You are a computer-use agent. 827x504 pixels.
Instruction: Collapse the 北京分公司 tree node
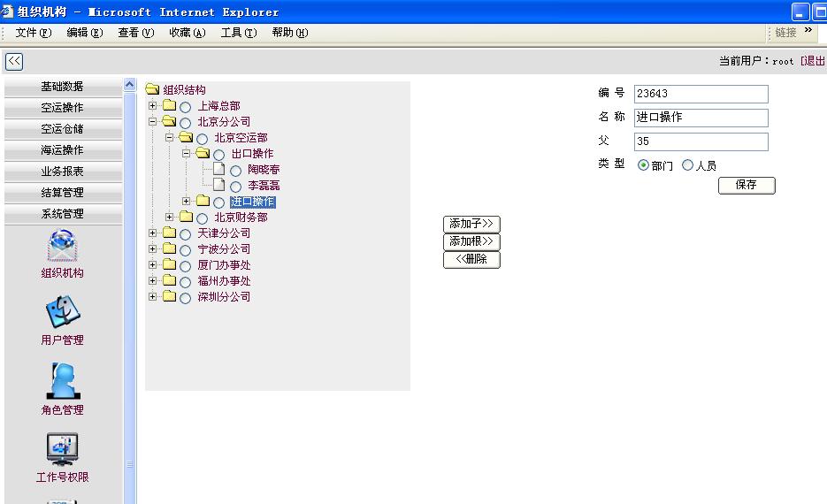pos(152,121)
